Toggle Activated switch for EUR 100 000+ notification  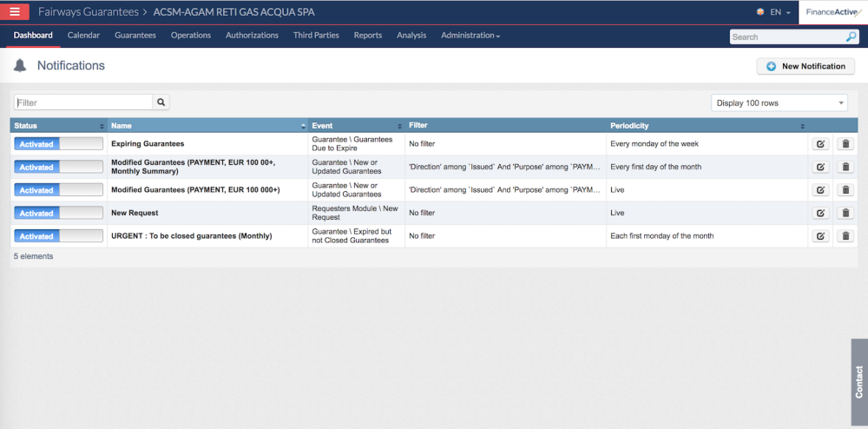click(x=58, y=190)
